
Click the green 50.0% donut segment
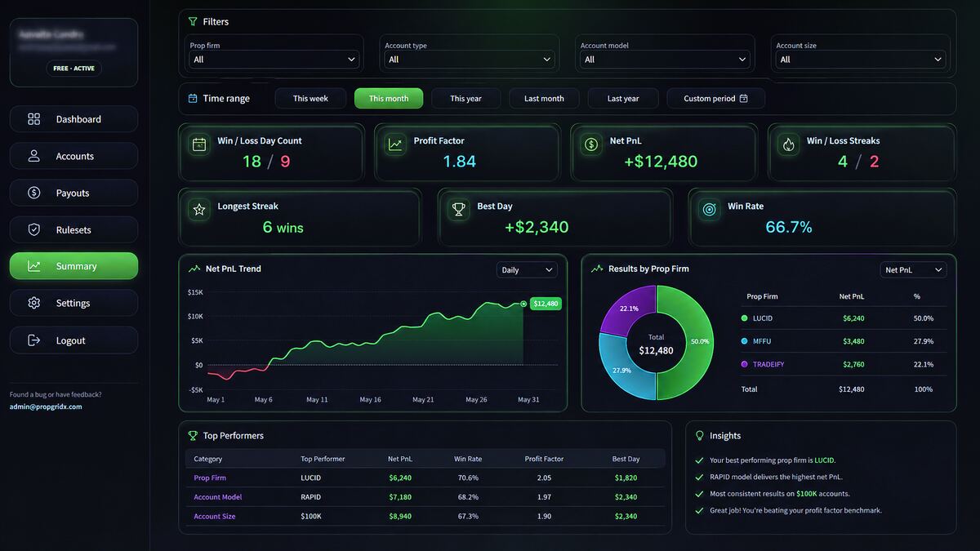pos(699,341)
